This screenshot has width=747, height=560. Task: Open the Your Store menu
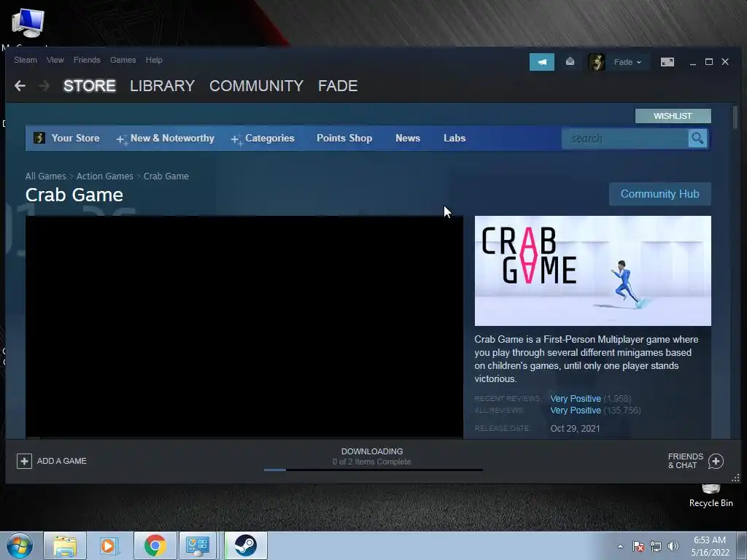[x=75, y=138]
